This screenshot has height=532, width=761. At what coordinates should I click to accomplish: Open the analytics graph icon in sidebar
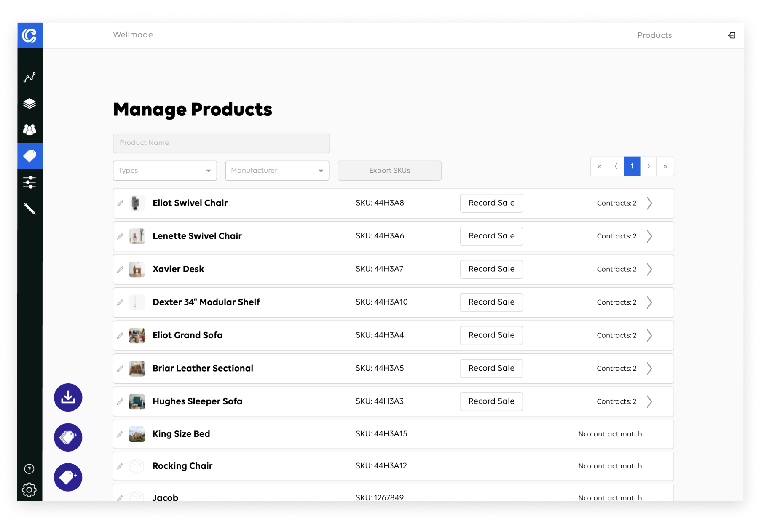pos(29,78)
